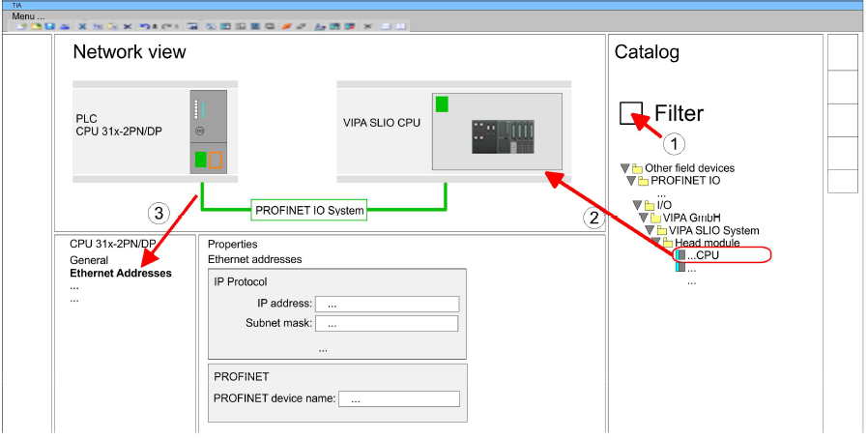
Task: Click the Go offline icon
Action: click(301, 26)
